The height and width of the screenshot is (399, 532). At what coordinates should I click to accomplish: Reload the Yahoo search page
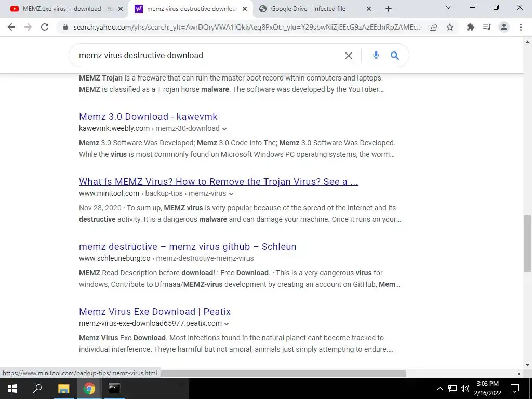click(45, 27)
